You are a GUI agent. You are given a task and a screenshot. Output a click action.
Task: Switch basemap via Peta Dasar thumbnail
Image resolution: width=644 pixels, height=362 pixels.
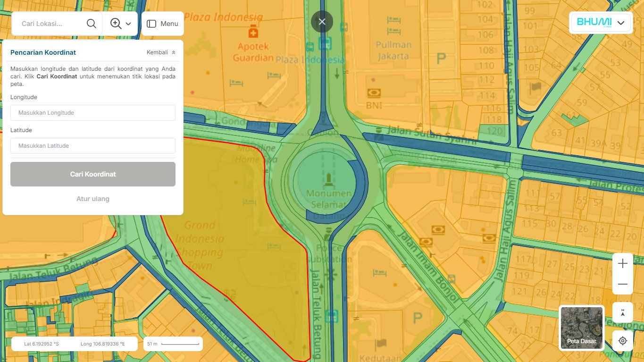[x=581, y=328]
